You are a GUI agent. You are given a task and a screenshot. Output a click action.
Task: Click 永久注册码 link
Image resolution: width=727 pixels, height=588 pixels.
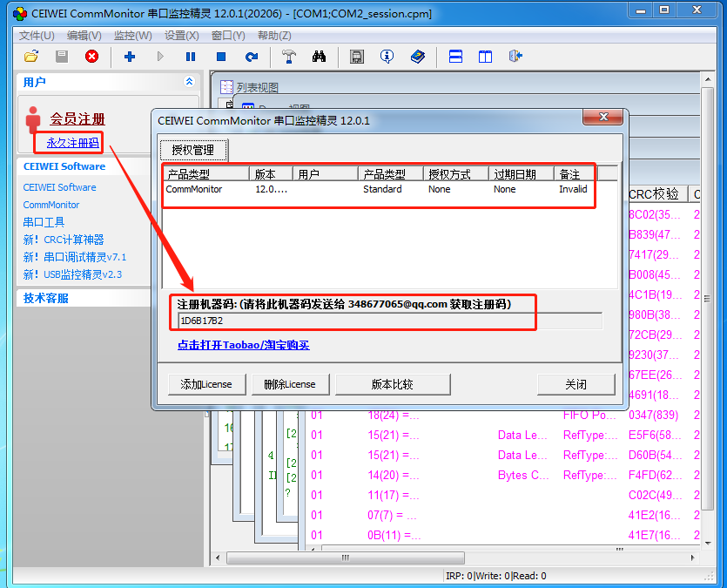pyautogui.click(x=73, y=143)
